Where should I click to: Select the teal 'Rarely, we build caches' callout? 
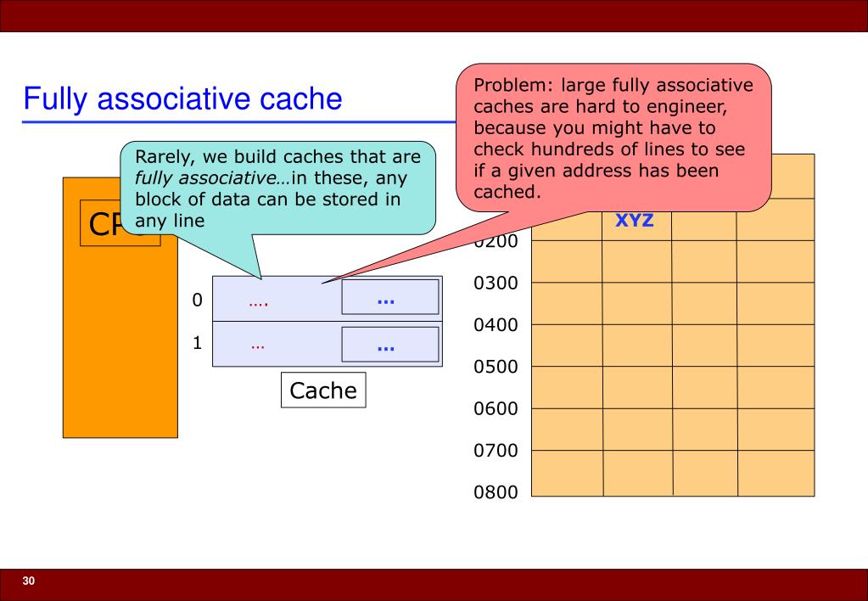(278, 188)
